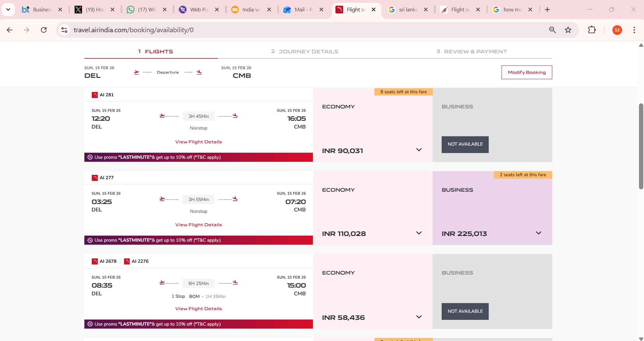The image size is (644, 341).
Task: Click the site information icon beside URL
Action: [x=64, y=30]
